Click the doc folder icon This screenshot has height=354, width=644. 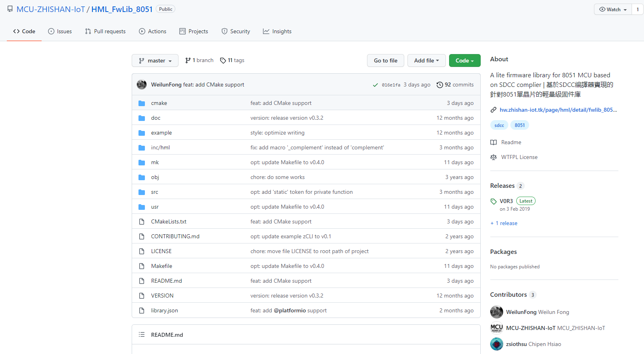coord(142,118)
